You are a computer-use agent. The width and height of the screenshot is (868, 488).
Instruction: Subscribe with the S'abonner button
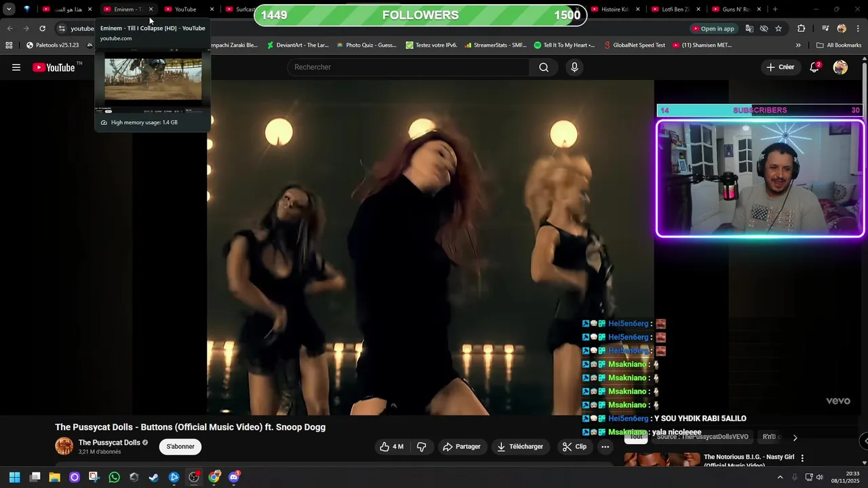point(180,447)
